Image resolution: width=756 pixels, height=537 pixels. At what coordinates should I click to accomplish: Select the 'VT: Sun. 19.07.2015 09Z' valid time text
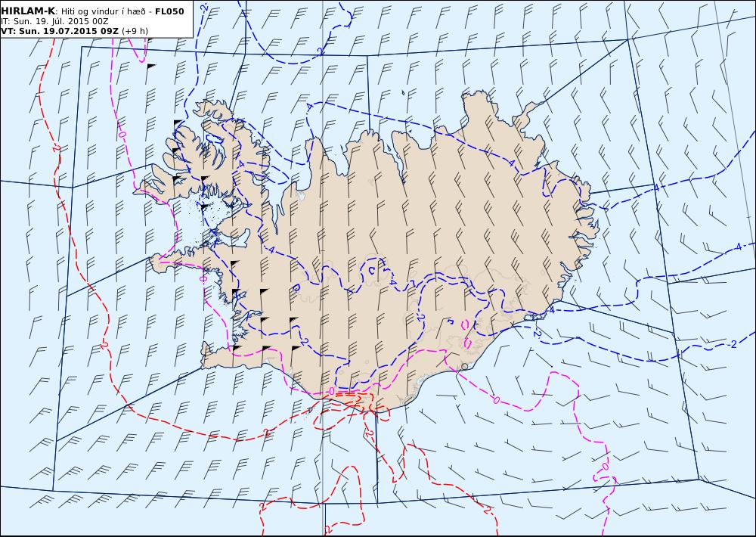60,31
